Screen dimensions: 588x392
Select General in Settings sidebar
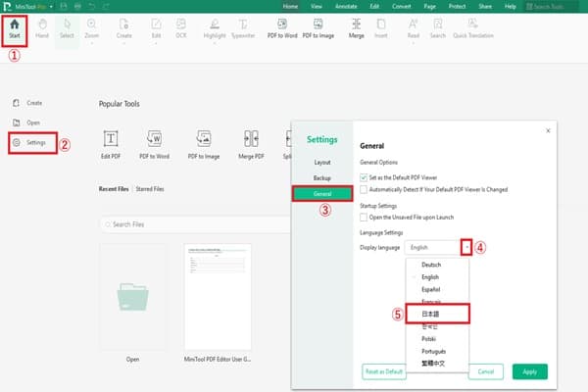[322, 194]
